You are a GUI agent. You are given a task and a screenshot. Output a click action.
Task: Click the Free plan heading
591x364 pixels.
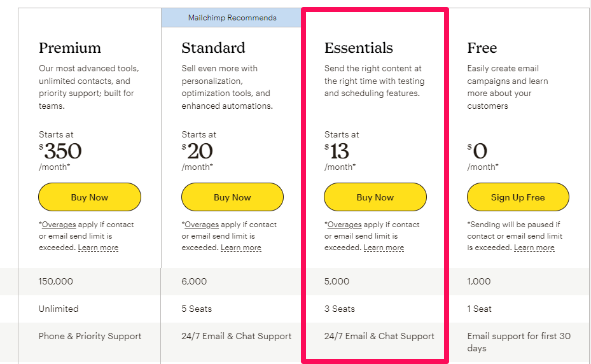482,48
